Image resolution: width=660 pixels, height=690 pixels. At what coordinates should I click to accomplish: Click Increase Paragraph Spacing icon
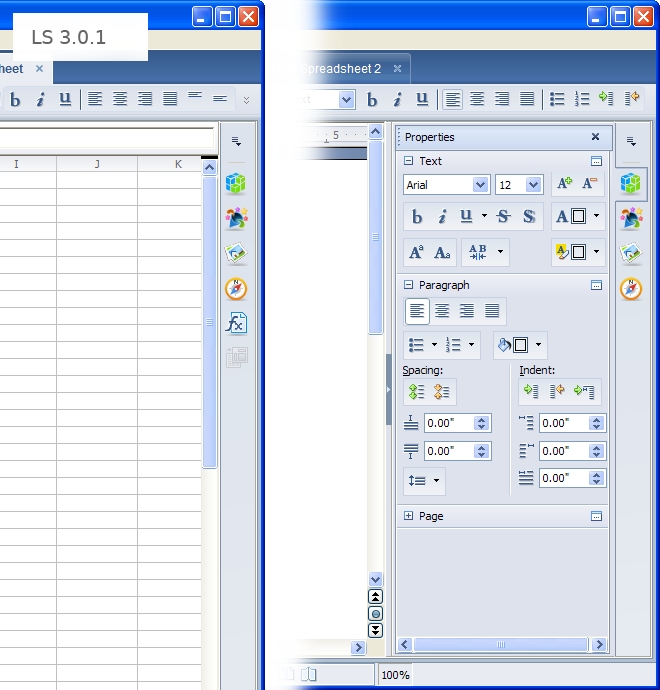tap(416, 391)
